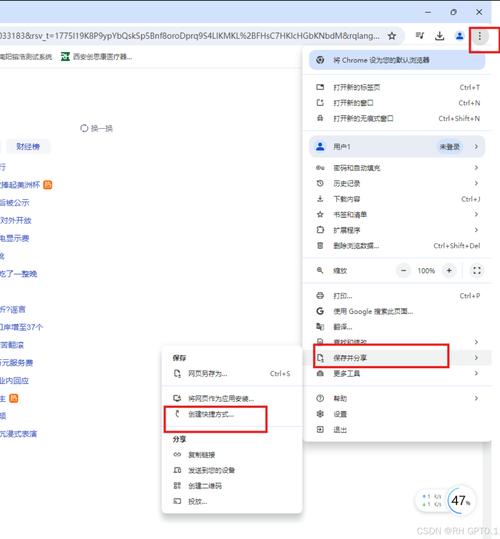Click the address bar URL field
Screen dimensions: 500x539
(190, 36)
